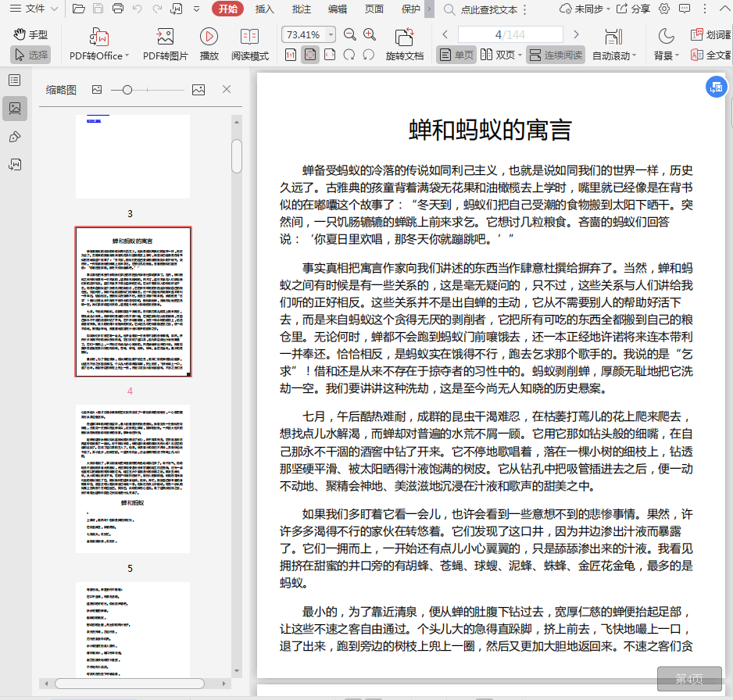Viewport: 733px width, 700px height.
Task: Click the PDF转图片 tool
Action: pyautogui.click(x=165, y=44)
